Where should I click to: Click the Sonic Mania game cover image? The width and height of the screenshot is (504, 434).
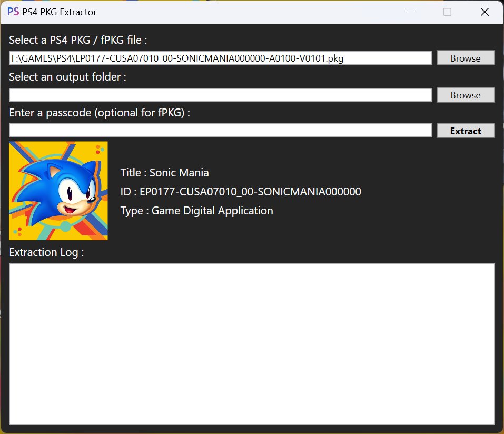click(58, 191)
